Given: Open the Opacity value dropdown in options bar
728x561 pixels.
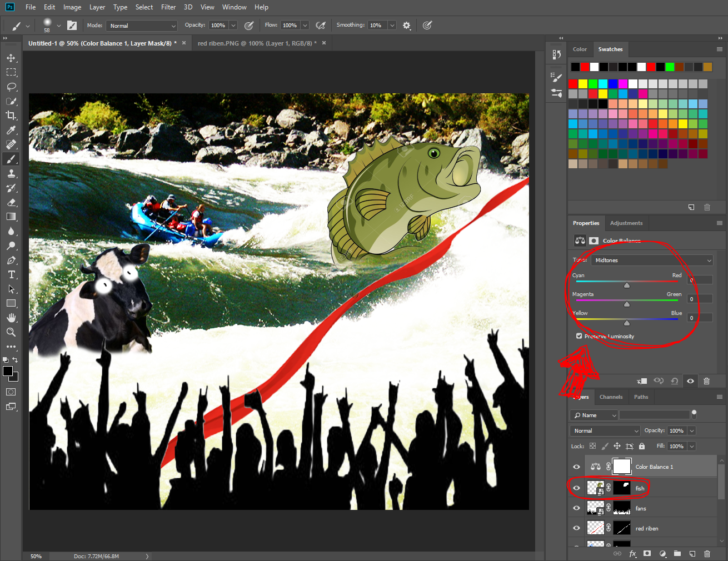Looking at the screenshot, I should coord(233,26).
